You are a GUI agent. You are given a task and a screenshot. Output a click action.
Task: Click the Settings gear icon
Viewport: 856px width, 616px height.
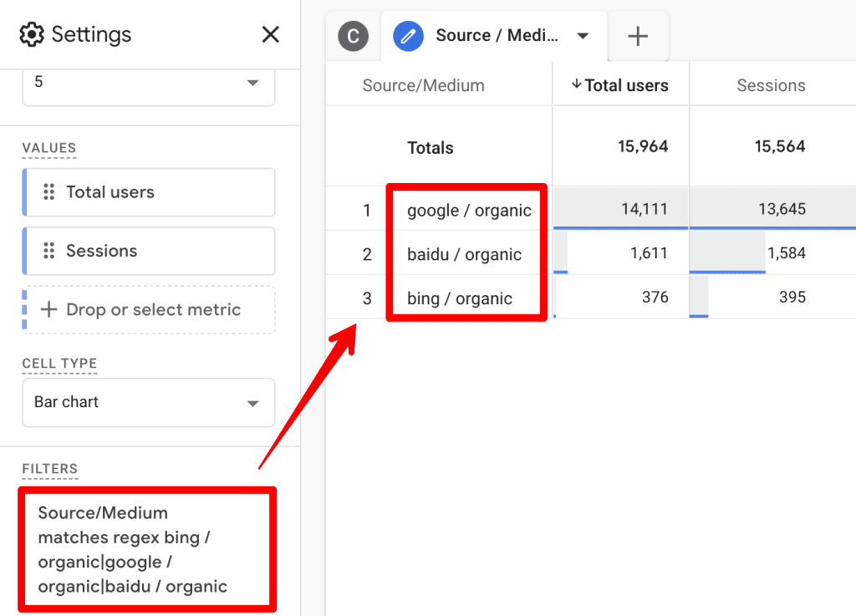(x=31, y=34)
